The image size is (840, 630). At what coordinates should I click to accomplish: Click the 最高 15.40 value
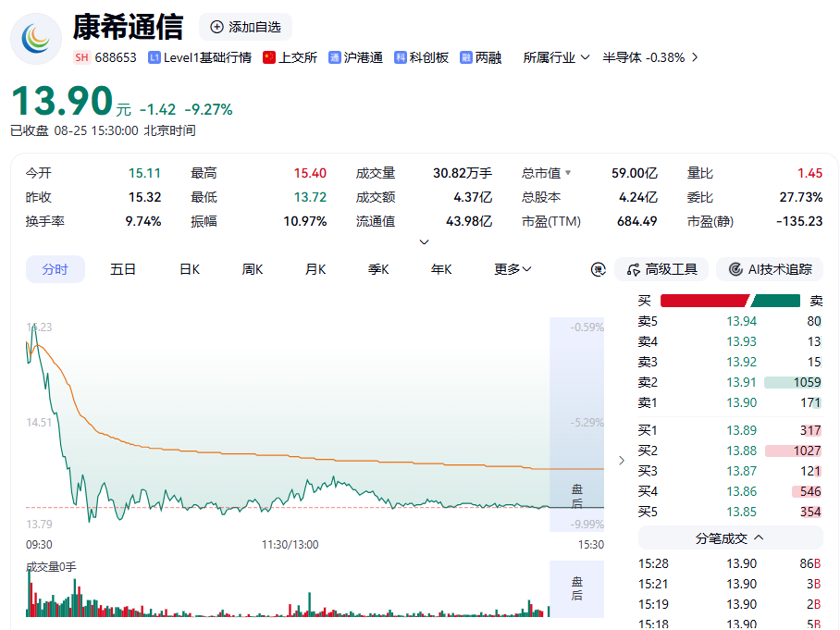coord(310,173)
